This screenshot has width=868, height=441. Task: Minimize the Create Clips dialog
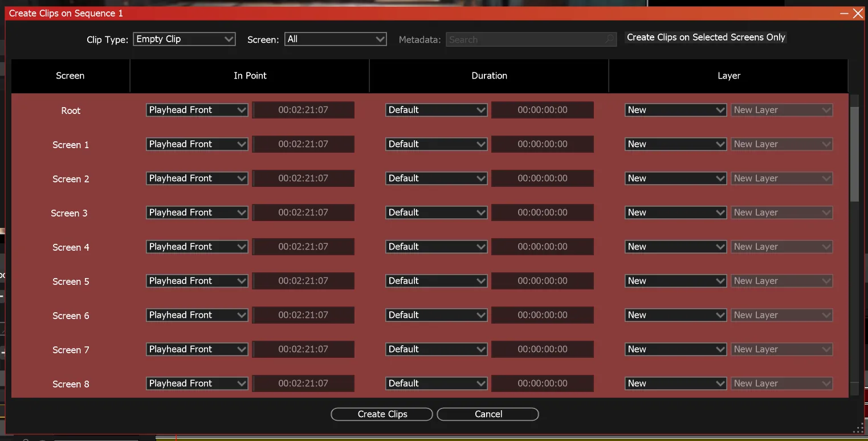844,14
